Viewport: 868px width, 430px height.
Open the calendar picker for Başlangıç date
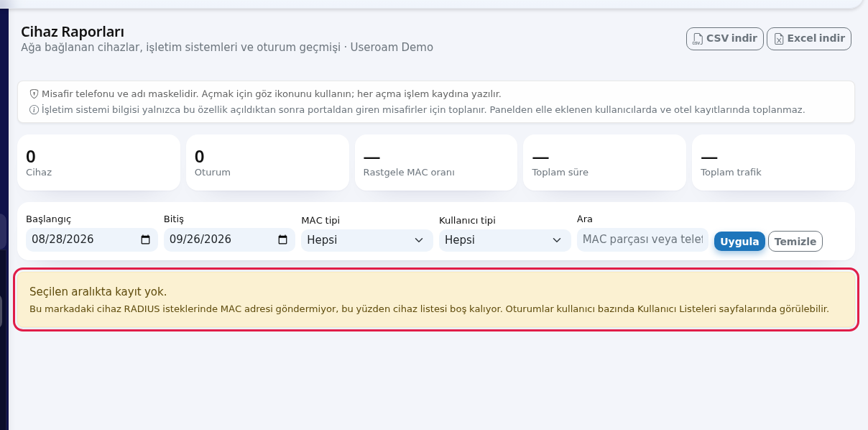[145, 240]
